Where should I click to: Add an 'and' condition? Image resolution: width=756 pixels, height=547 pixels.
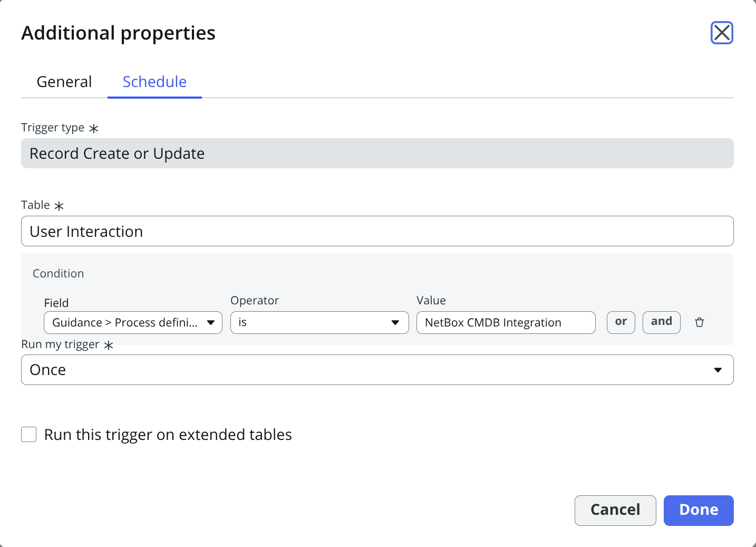click(661, 322)
